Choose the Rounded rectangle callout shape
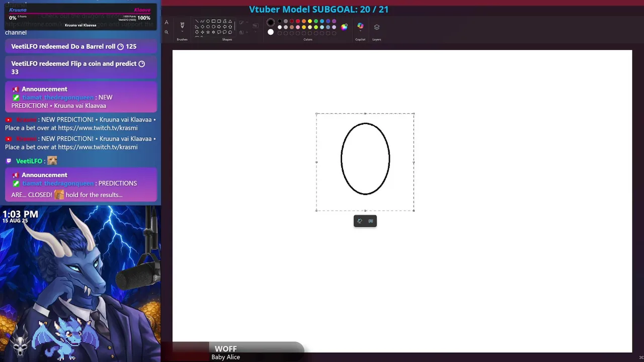This screenshot has width=644, height=362. (x=219, y=32)
